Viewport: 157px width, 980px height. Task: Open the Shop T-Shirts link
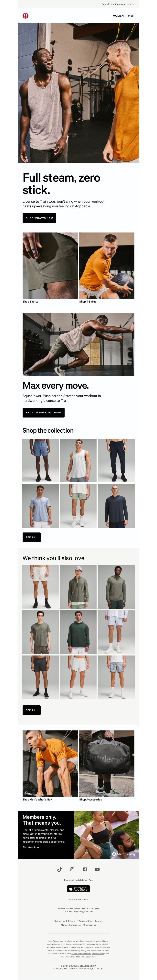(88, 301)
